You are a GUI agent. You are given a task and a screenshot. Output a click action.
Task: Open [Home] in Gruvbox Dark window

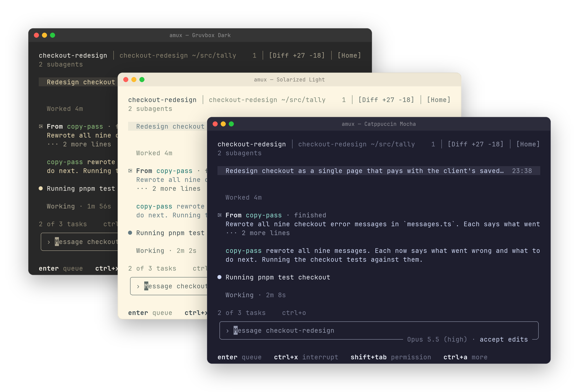[349, 55]
